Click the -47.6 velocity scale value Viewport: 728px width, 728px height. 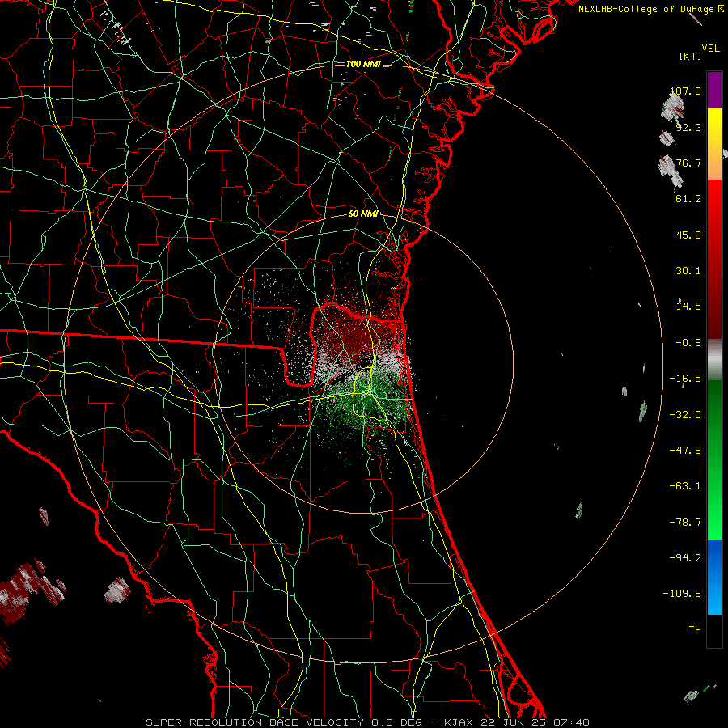coord(685,451)
